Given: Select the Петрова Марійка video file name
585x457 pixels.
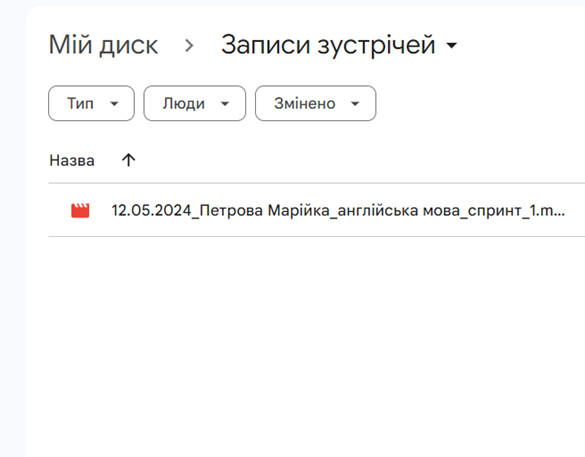Looking at the screenshot, I should click(x=338, y=210).
